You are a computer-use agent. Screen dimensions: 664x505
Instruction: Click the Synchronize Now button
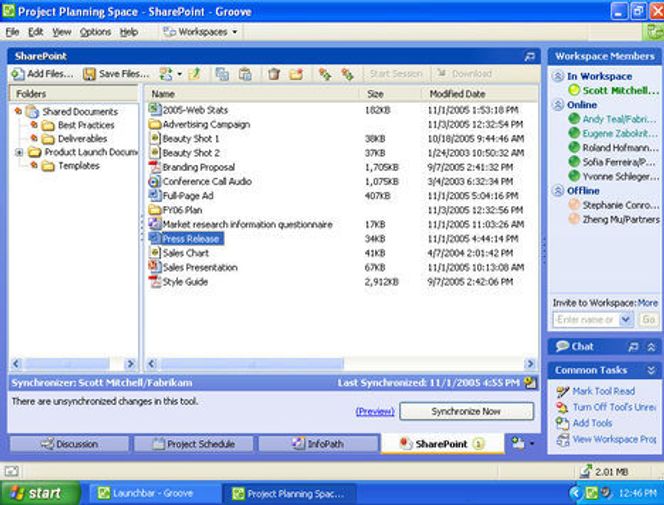pos(466,411)
